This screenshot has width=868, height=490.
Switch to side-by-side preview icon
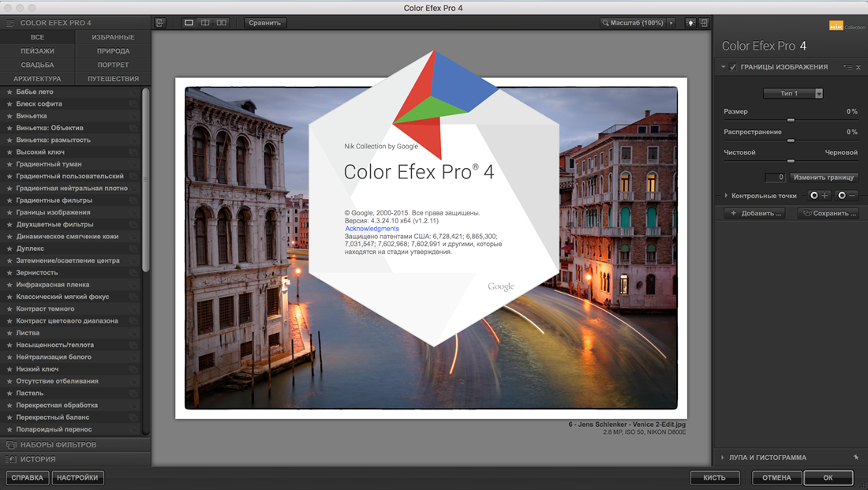coord(223,23)
